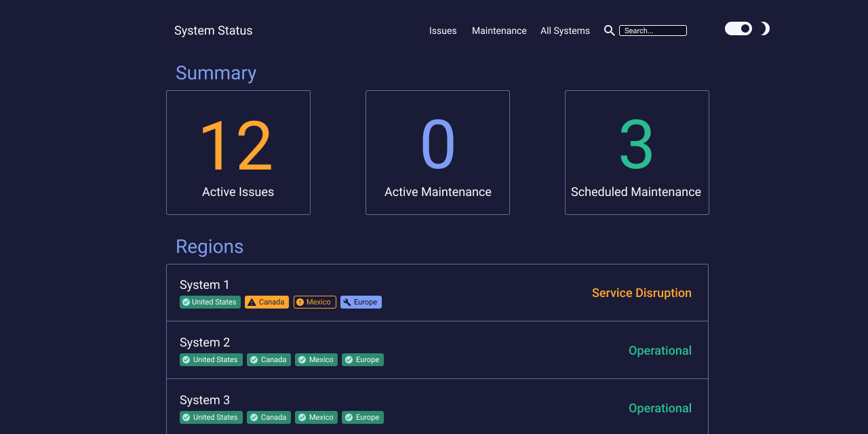Click System 2's Operational status
868x434 pixels.
[x=660, y=351]
